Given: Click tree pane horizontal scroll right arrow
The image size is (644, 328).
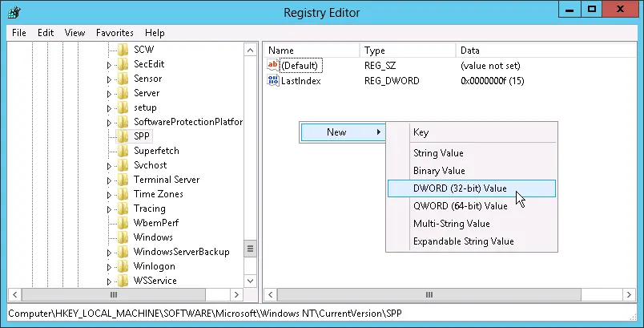Looking at the screenshot, I should coord(236,294).
